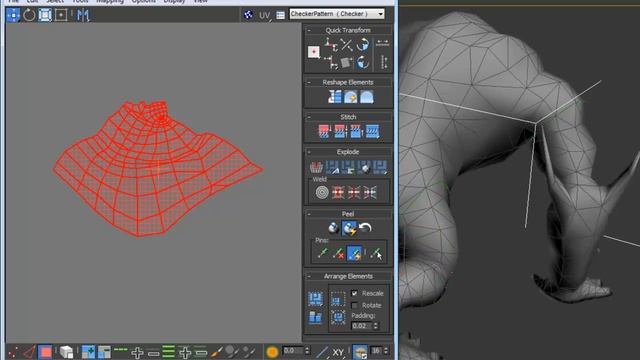This screenshot has width=640, height=360.
Task: Click the Relax Custom icon
Action: [367, 97]
